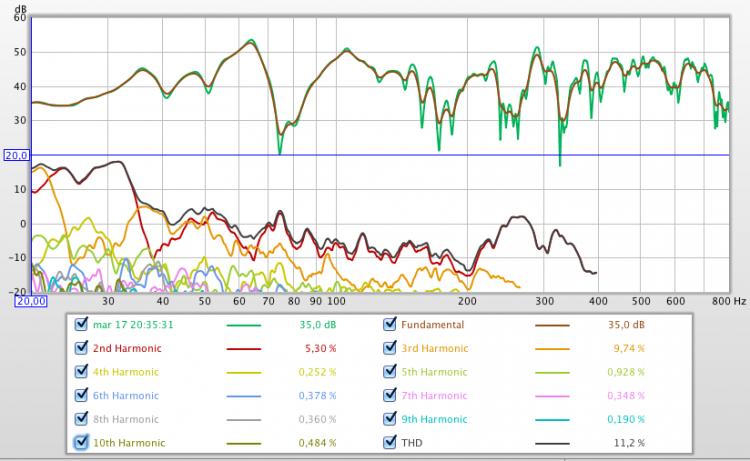The image size is (750, 461).
Task: Click the 'THD' legend label
Action: pos(412,443)
